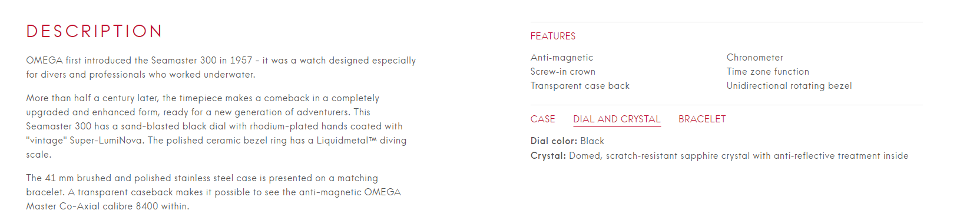This screenshot has height=220, width=980.
Task: Click the Unidirectional rotating bezel feature
Action: coord(789,86)
